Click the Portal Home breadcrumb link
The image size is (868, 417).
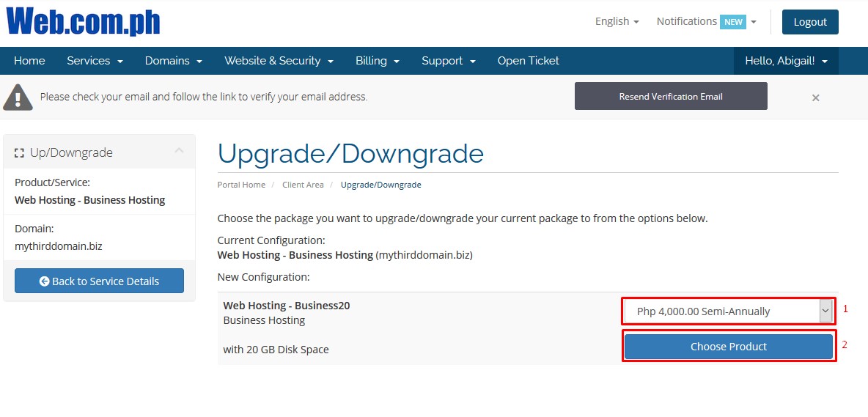(241, 185)
